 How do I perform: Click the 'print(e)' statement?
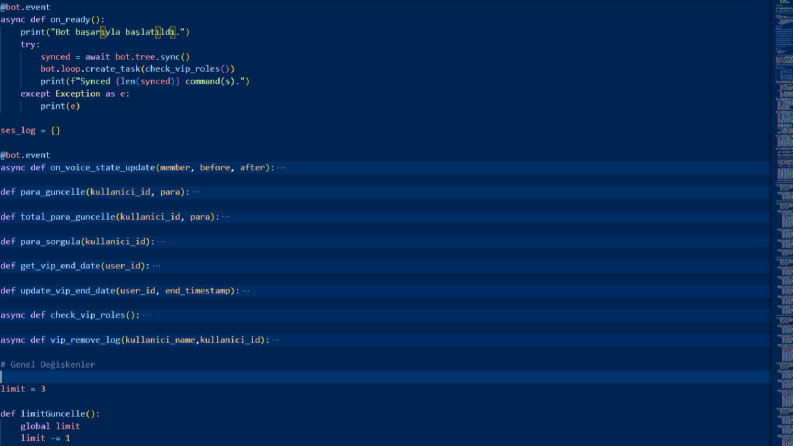(60, 106)
